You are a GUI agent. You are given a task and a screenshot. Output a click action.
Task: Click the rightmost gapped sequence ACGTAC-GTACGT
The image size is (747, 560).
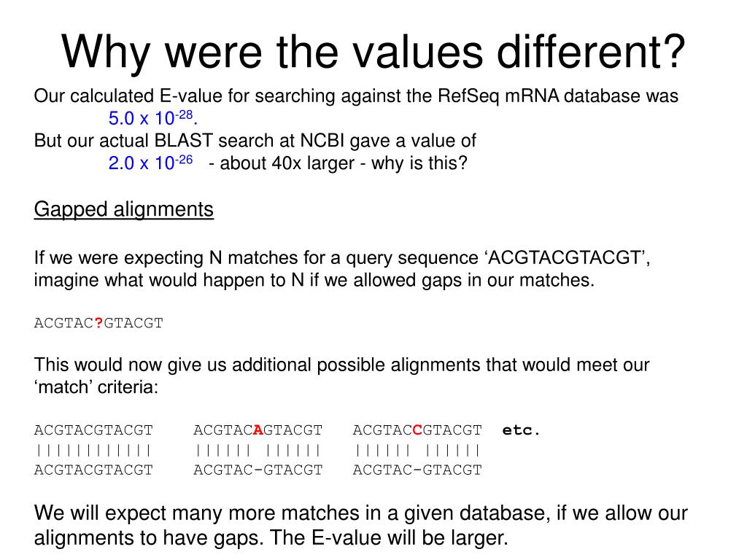[417, 470]
